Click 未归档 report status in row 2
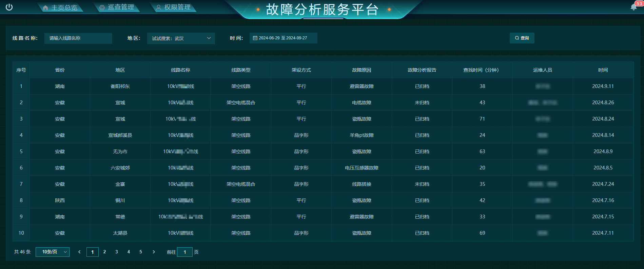The height and width of the screenshot is (269, 644). [x=422, y=103]
